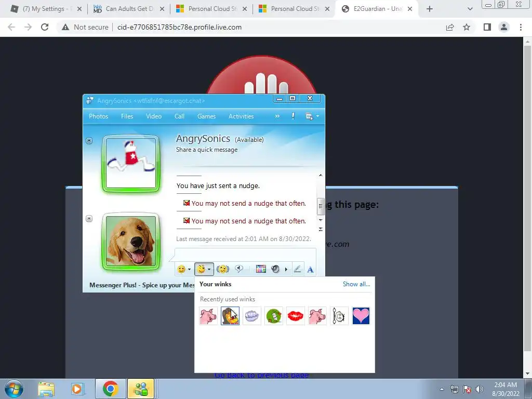Image resolution: width=532 pixels, height=399 pixels.
Task: Click Share a quick message text
Action: point(207,150)
